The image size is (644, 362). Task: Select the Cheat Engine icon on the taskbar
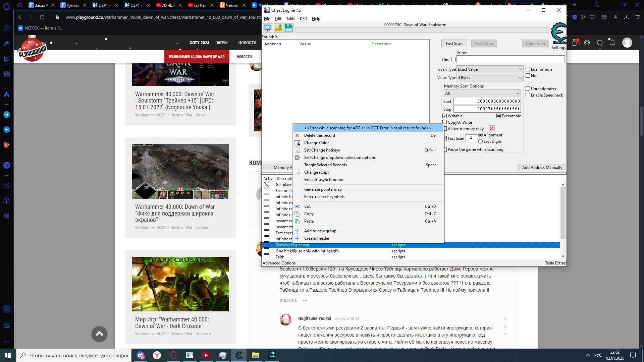pos(239,355)
